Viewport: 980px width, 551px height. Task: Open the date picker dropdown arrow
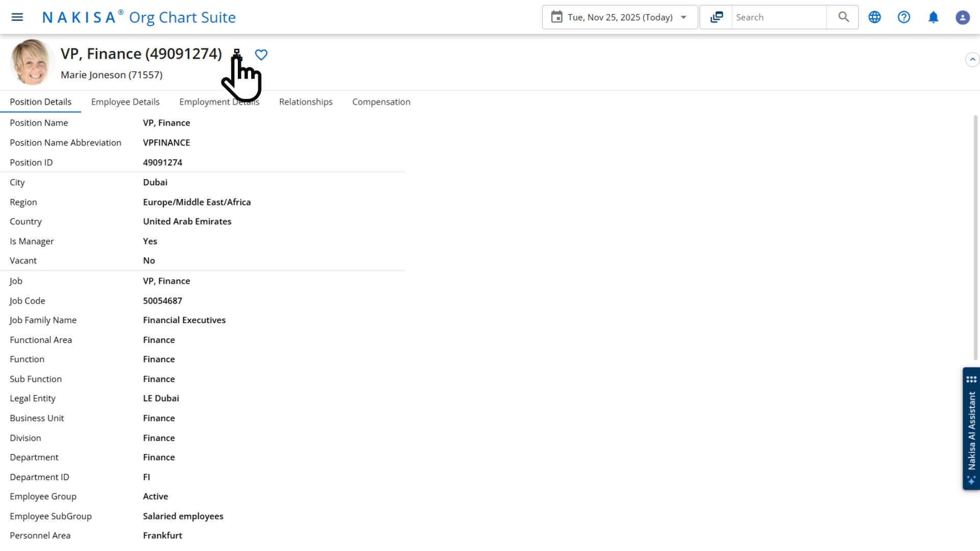click(x=684, y=17)
